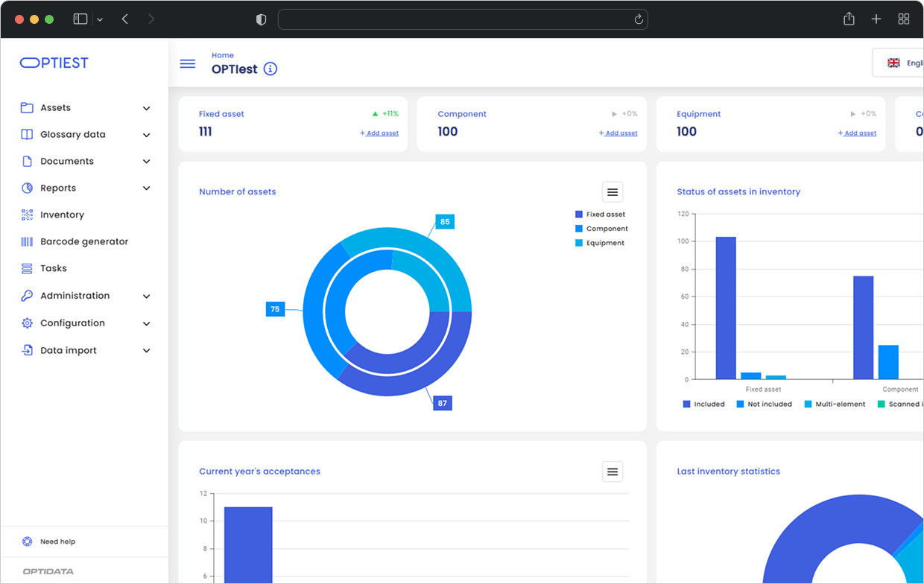Viewport: 924px width, 584px height.
Task: Click the Home breadcrumb link
Action: [223, 56]
